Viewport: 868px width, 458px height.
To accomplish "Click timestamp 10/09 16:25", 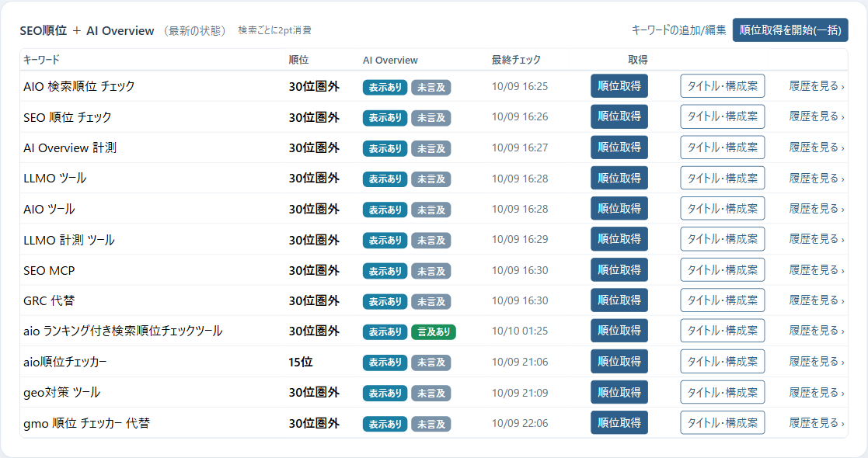I will click(520, 86).
